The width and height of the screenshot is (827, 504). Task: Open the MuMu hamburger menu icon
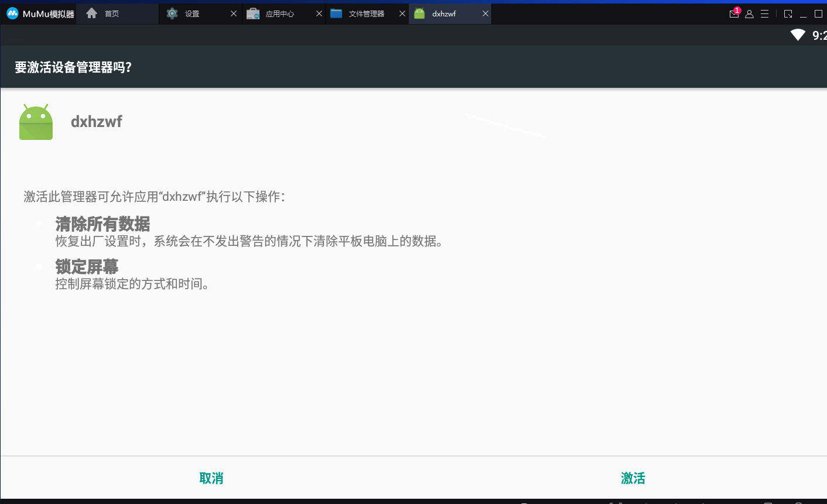click(764, 13)
